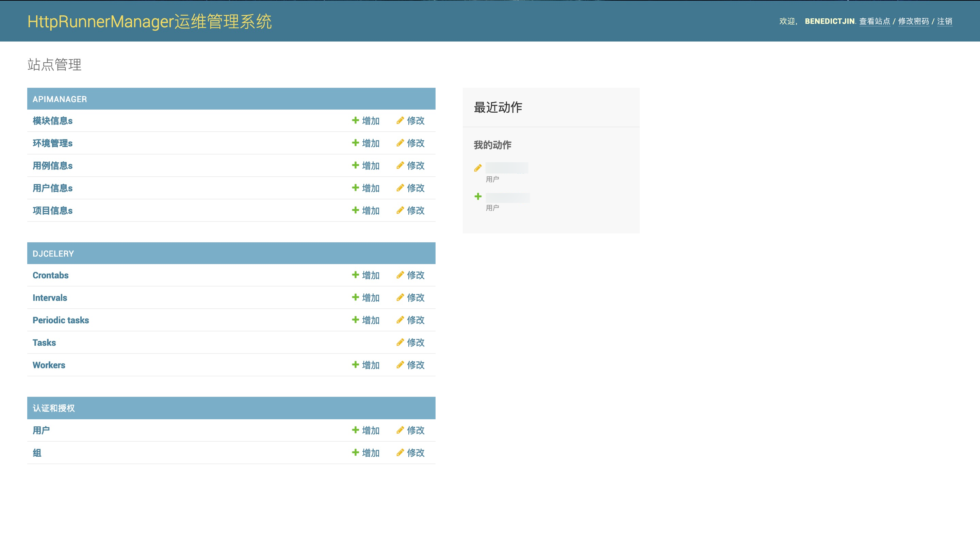Click the plus icon for 用户 under 认证和授权

pyautogui.click(x=355, y=430)
